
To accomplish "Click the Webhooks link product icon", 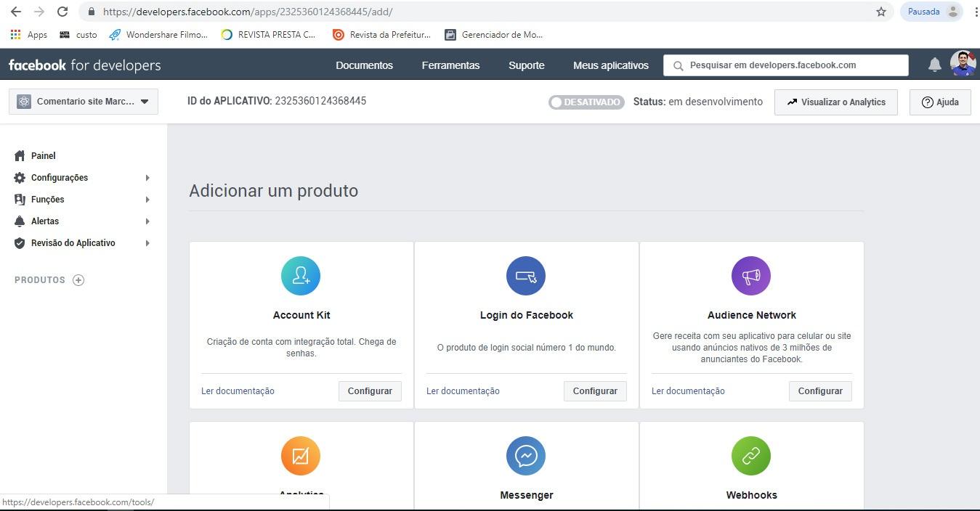I will tap(751, 456).
